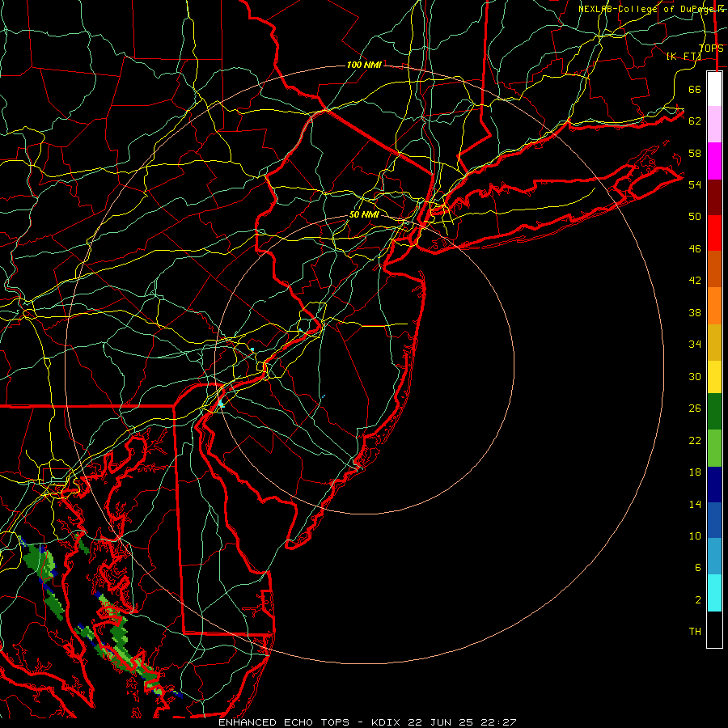Screen dimensions: 728x728
Task: Click the legend value '34'
Action: (695, 345)
